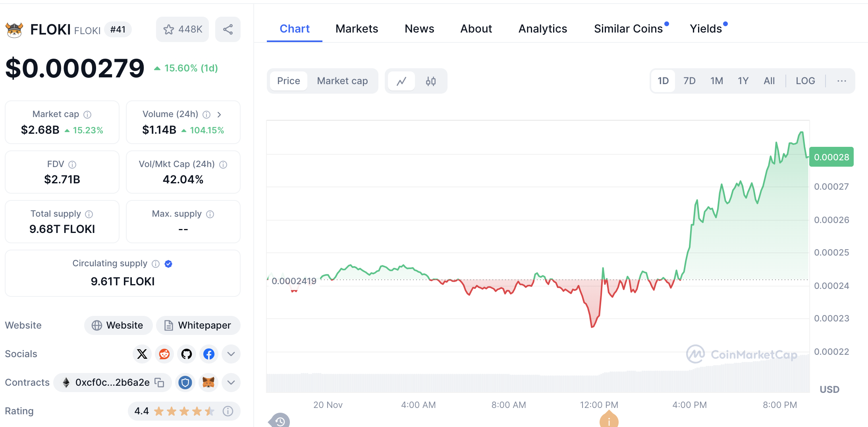Expand more socials dropdown
The width and height of the screenshot is (868, 427).
point(231,354)
